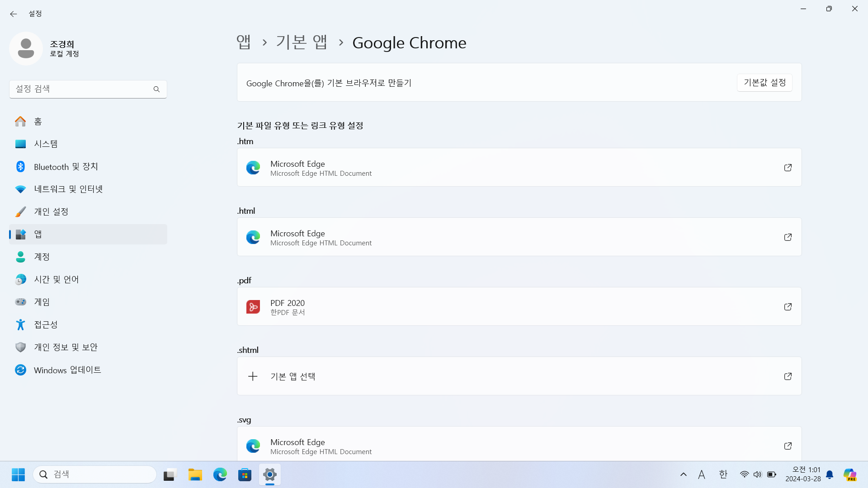Click the 앱 breadcrumb link
This screenshot has width=868, height=488.
click(x=243, y=42)
